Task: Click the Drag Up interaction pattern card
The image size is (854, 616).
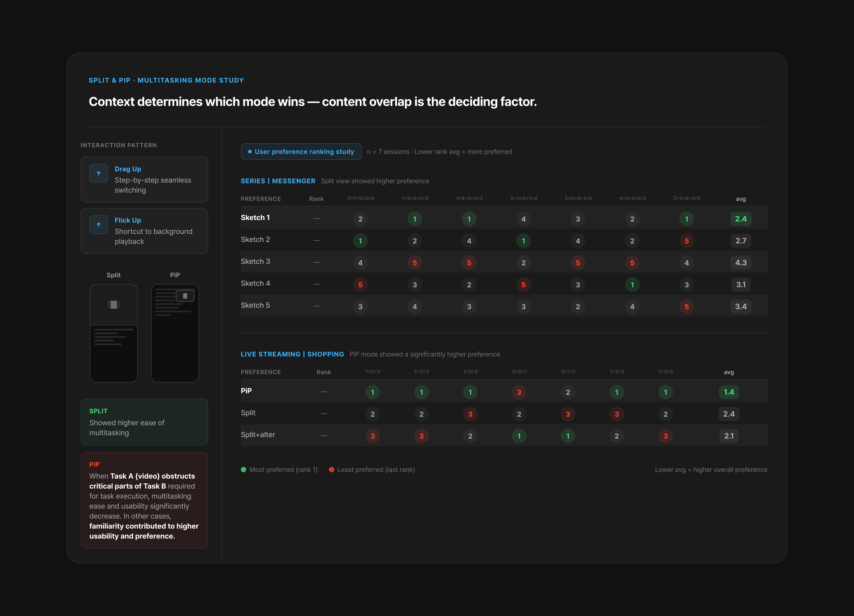Action: point(145,180)
